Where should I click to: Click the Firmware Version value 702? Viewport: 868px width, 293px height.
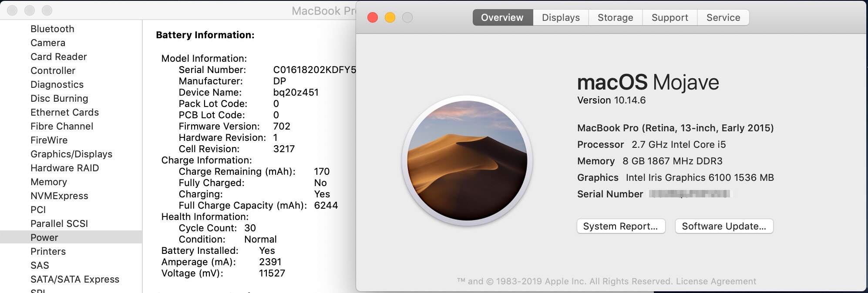pyautogui.click(x=282, y=126)
